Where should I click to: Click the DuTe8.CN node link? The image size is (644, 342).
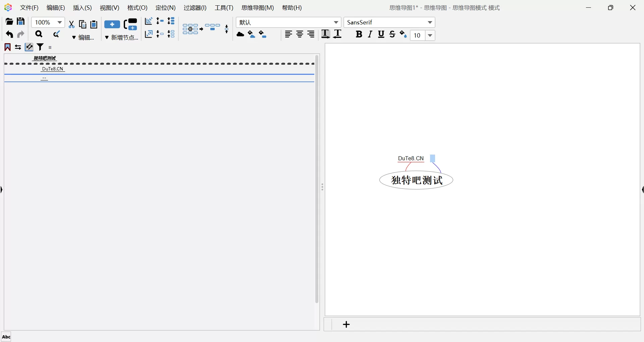[x=410, y=158]
